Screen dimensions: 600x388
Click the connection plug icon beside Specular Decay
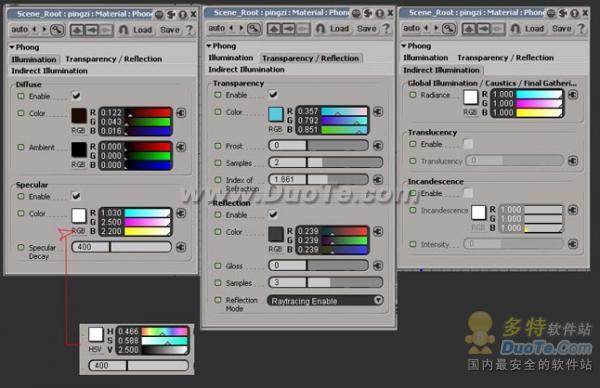[x=181, y=247]
